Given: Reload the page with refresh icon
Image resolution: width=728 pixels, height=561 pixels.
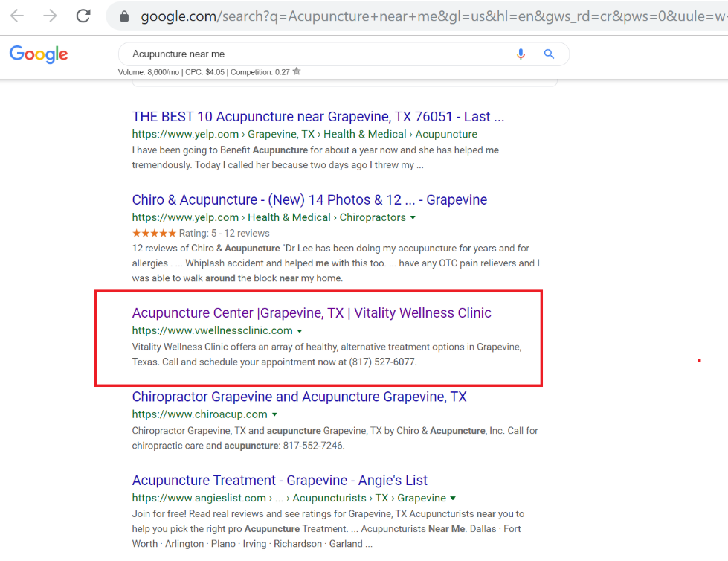Looking at the screenshot, I should pos(83,16).
